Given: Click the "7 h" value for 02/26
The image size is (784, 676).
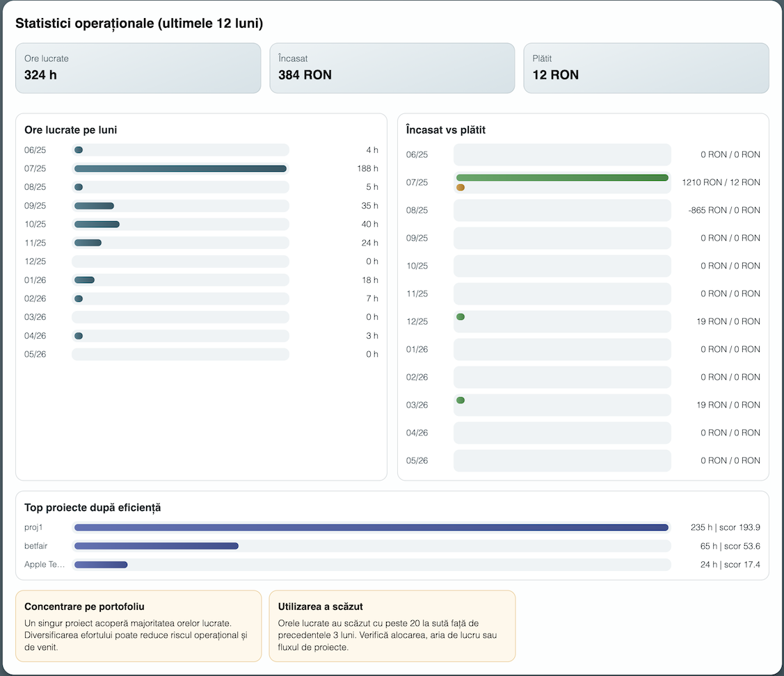Looking at the screenshot, I should click(x=372, y=298).
